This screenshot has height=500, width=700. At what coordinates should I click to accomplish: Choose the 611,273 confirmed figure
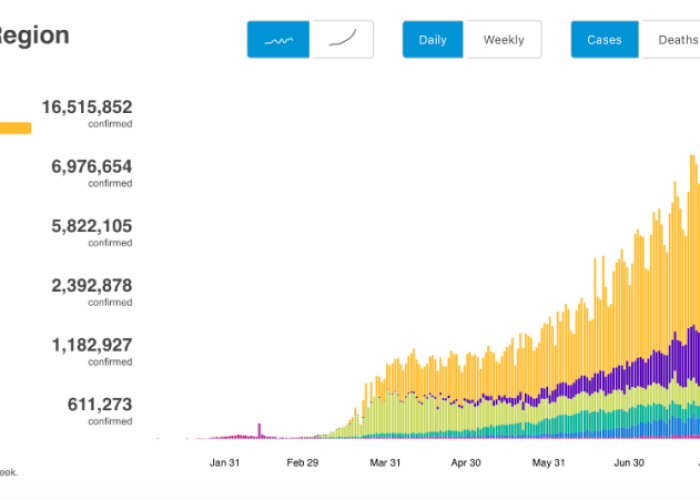100,404
